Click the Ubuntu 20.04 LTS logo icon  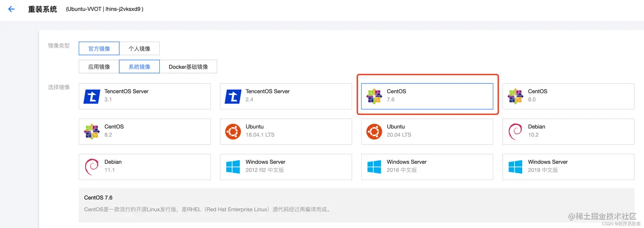point(374,132)
